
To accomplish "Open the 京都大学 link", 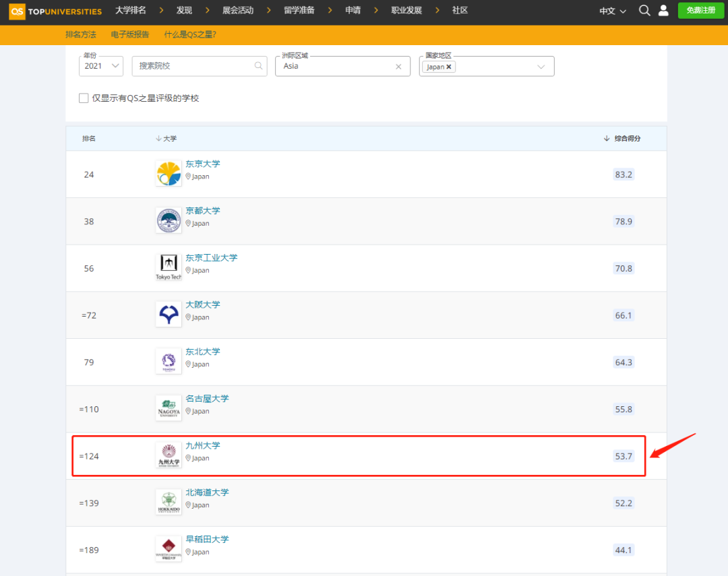I will coord(203,211).
